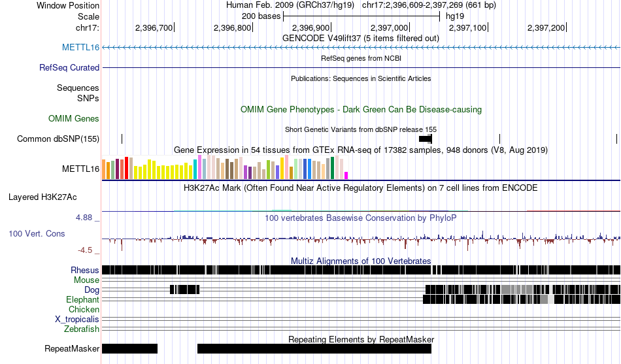Click the blue METTL16 GENCODE gene label
Screen dimensions: 621x364
[80, 48]
